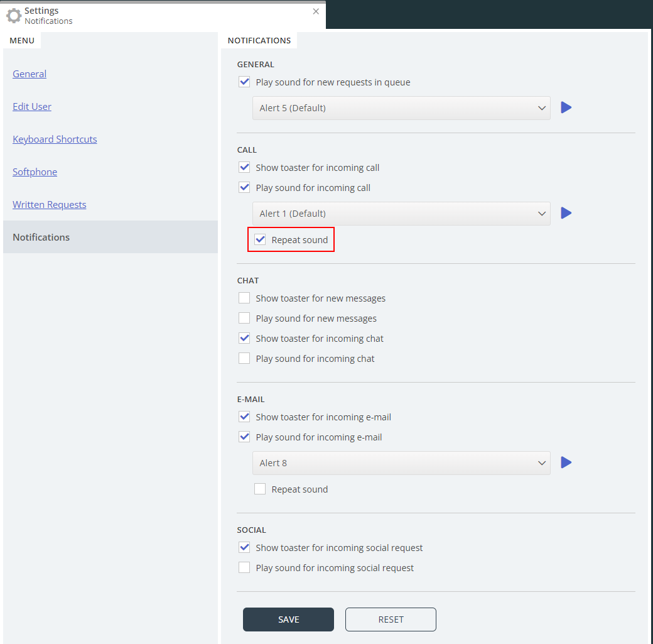This screenshot has height=644, width=653.
Task: Play preview of the queue request alert sound
Action: (x=566, y=107)
